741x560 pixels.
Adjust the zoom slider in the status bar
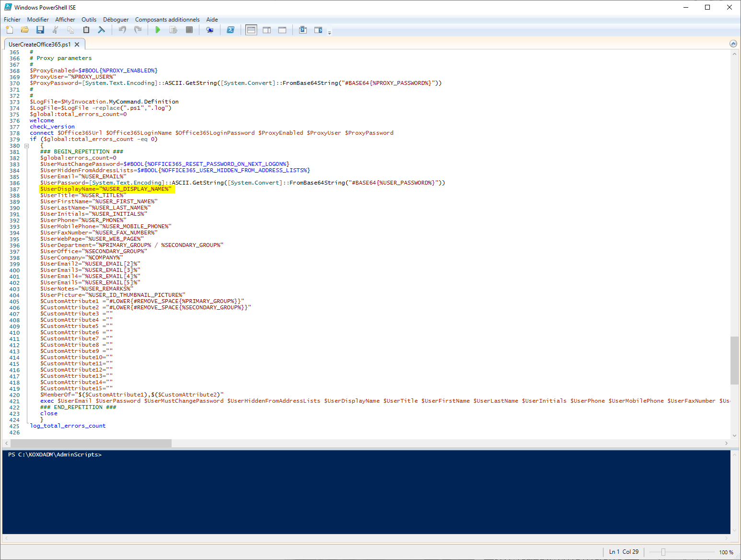663,552
